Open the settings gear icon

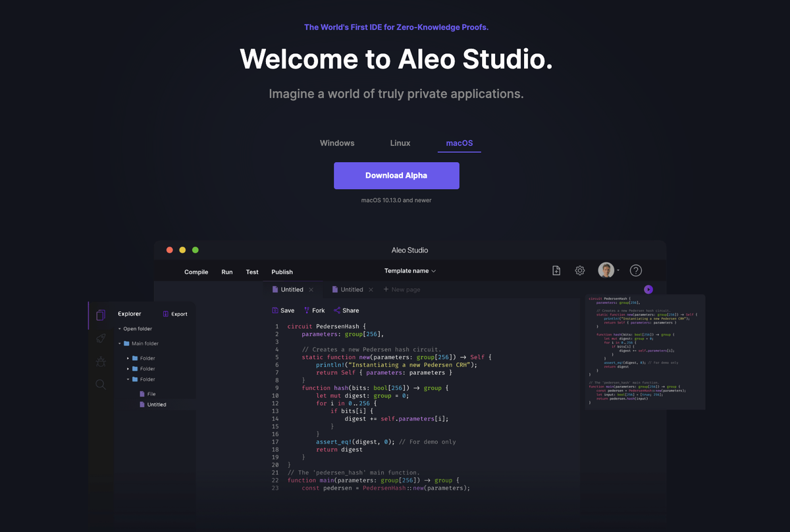click(580, 271)
